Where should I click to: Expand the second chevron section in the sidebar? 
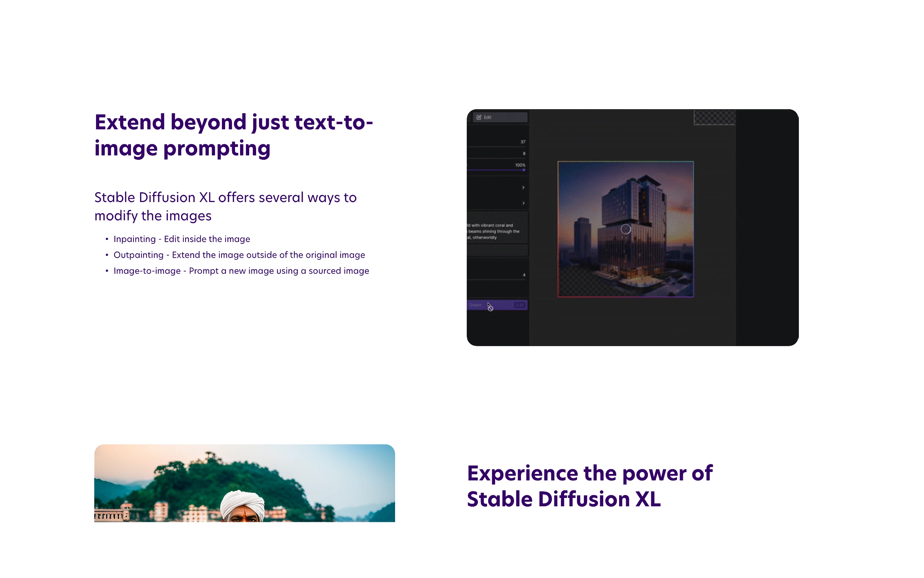[523, 202]
